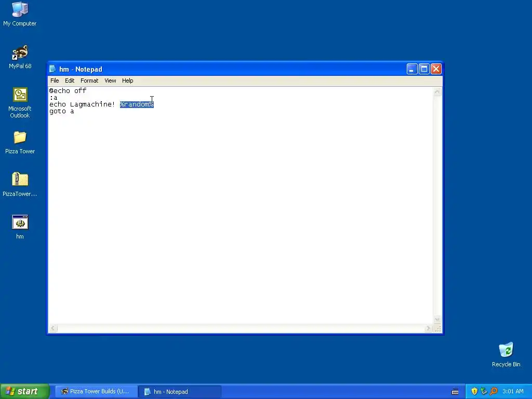Select the hm batch file icon

click(20, 227)
